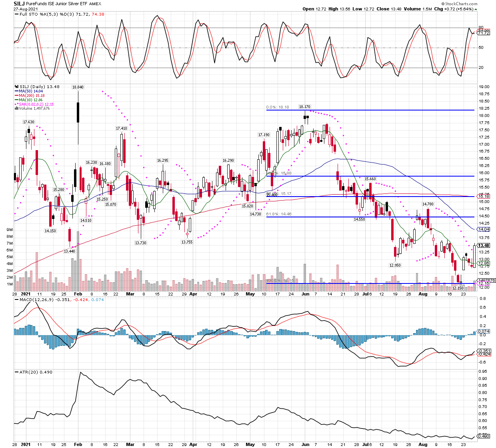
Task: Click the 18.170 June peak label
Action: pos(305,107)
